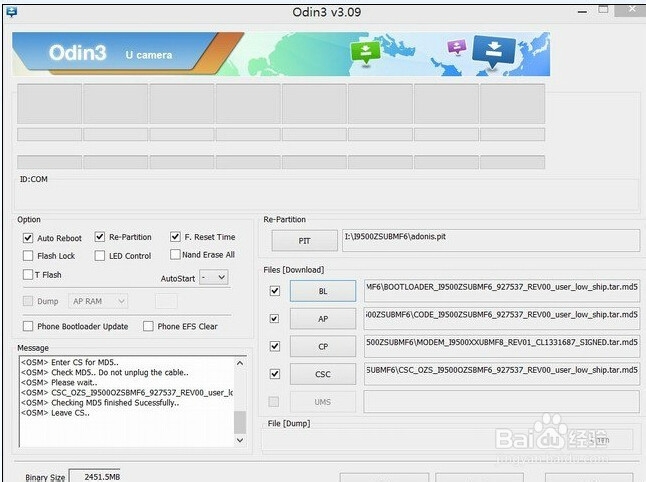Click the green download marker on banner

(x=365, y=53)
